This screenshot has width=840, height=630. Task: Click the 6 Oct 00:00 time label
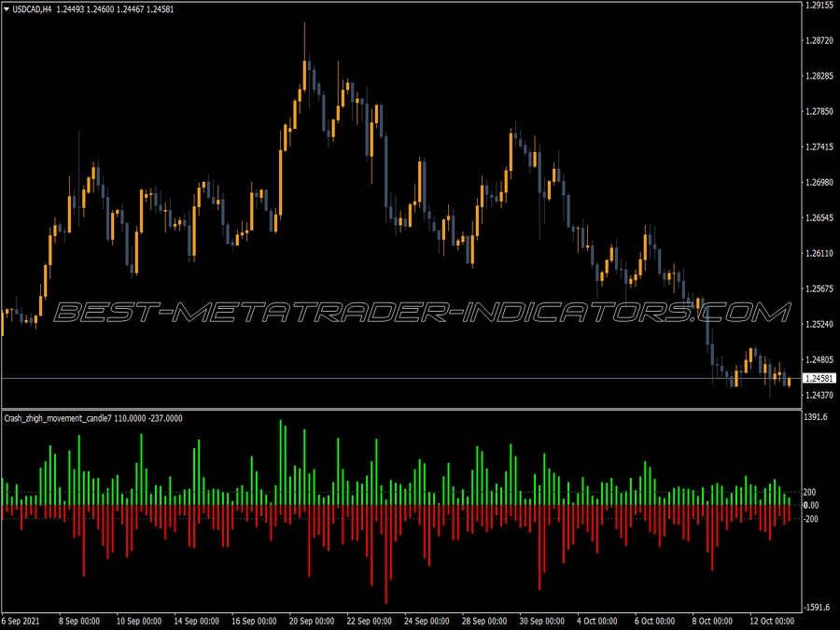654,621
